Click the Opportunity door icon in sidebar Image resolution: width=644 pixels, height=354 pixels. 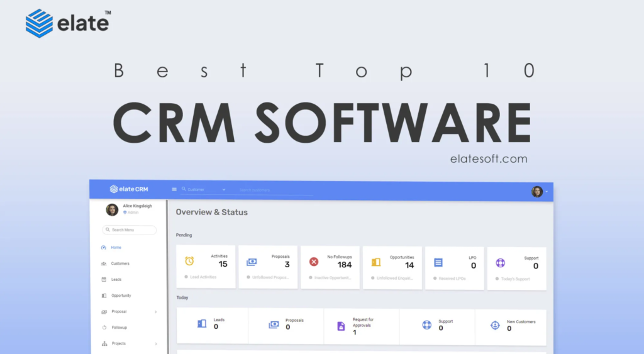pyautogui.click(x=104, y=296)
